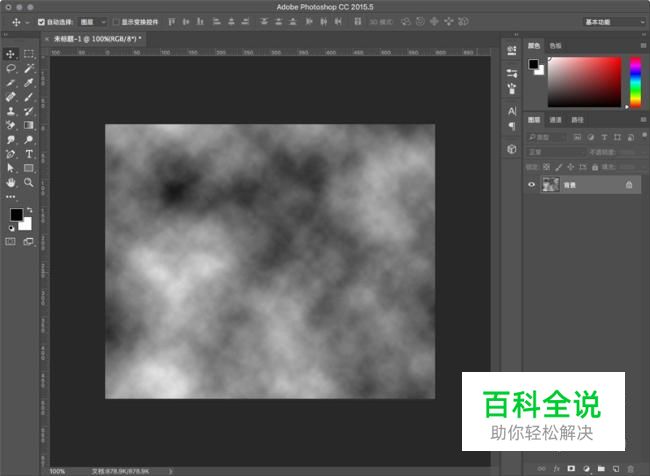
Task: Click the rainbow hue slider strip
Action: pos(635,82)
